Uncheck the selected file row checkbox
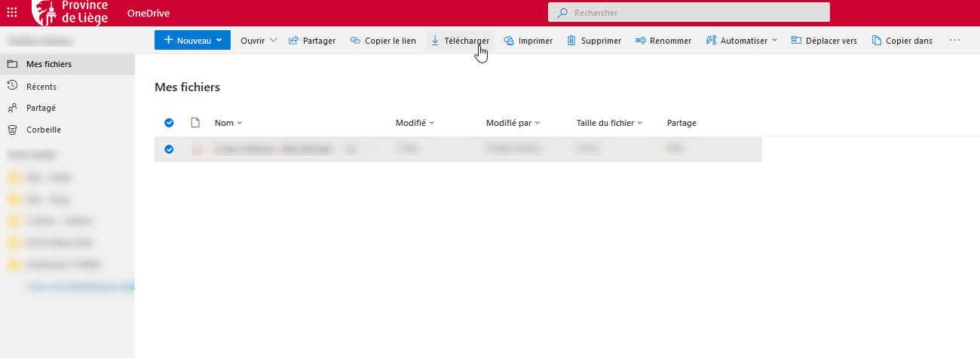This screenshot has height=358, width=980. pos(169,149)
